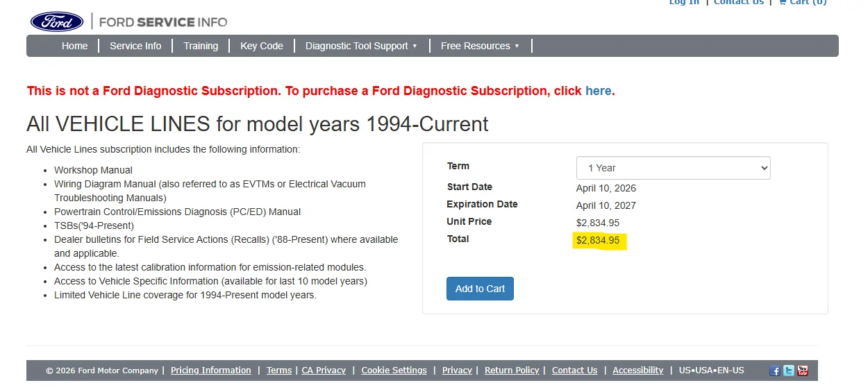The width and height of the screenshot is (868, 392).
Task: Open the YouTube icon in footer
Action: point(803,370)
